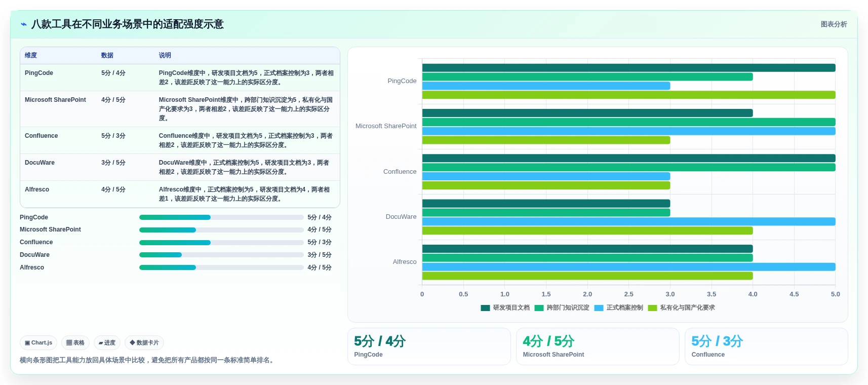Click the 3分 / 5分 data cell in the table
Screen dimensions: 868x385
click(113, 163)
